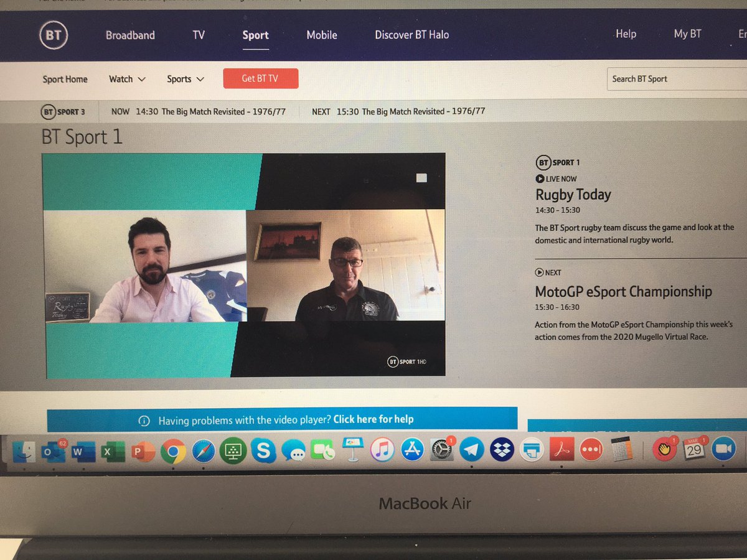The width and height of the screenshot is (747, 560).
Task: Open the Mobile section
Action: [x=322, y=35]
